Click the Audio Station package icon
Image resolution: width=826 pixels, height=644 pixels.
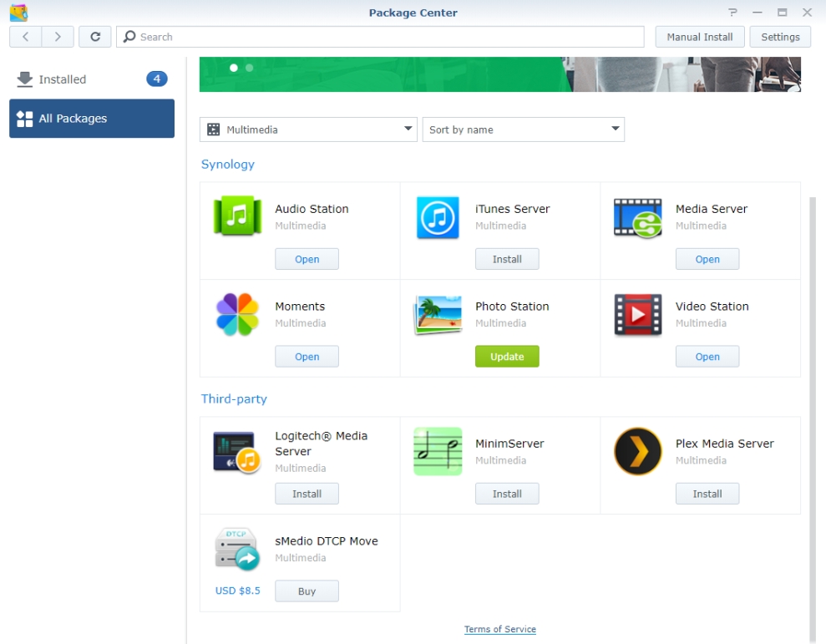[237, 217]
